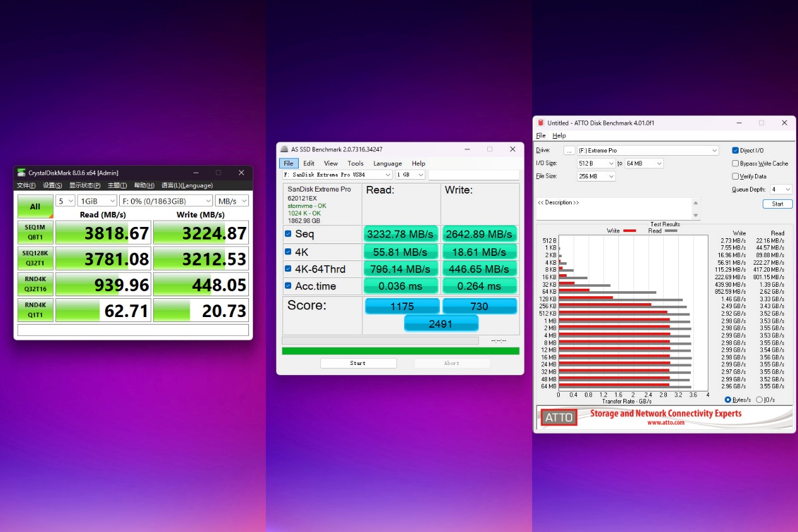Open the 1GiB test size dropdown in CrystalDiskMark
798x532 pixels.
point(97,200)
